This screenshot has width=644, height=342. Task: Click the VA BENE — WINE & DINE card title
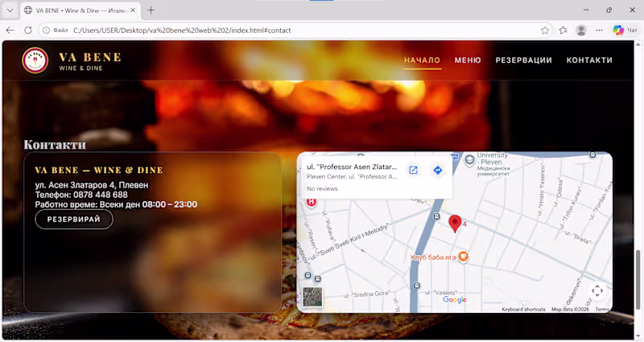[99, 170]
